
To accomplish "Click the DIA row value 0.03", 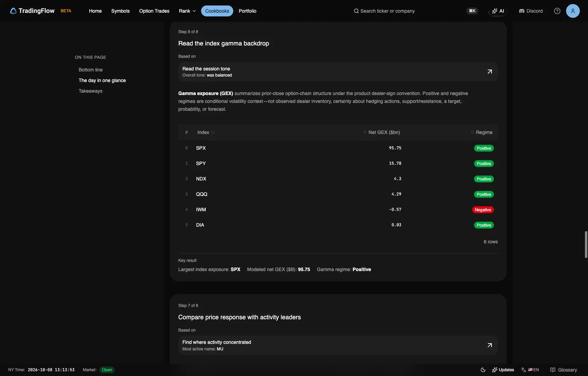I will point(396,225).
